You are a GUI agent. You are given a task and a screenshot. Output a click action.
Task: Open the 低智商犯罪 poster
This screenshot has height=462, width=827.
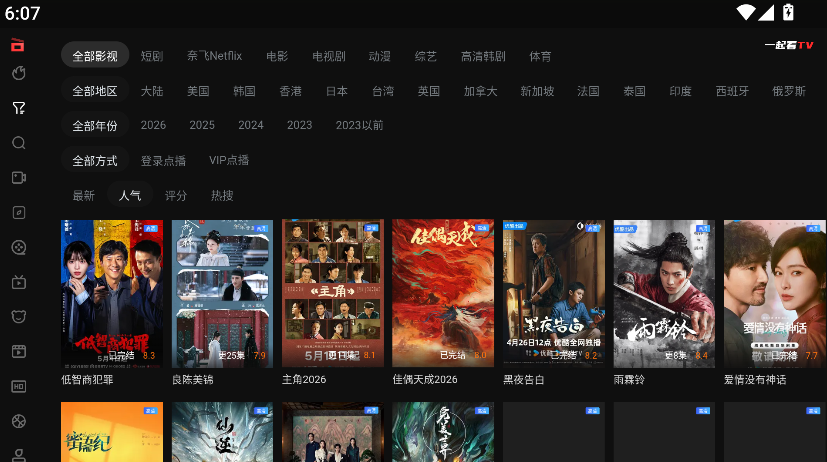112,293
